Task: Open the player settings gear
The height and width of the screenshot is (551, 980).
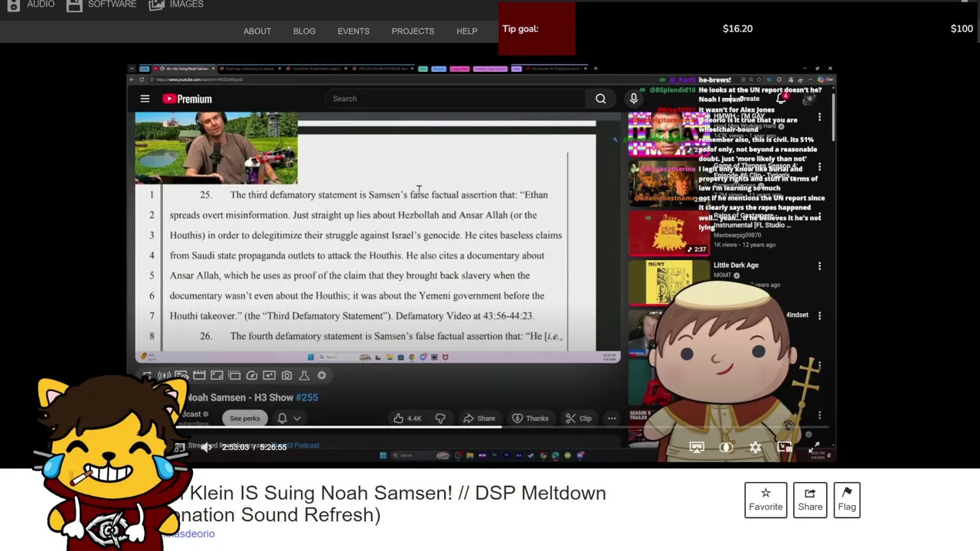Action: (755, 448)
